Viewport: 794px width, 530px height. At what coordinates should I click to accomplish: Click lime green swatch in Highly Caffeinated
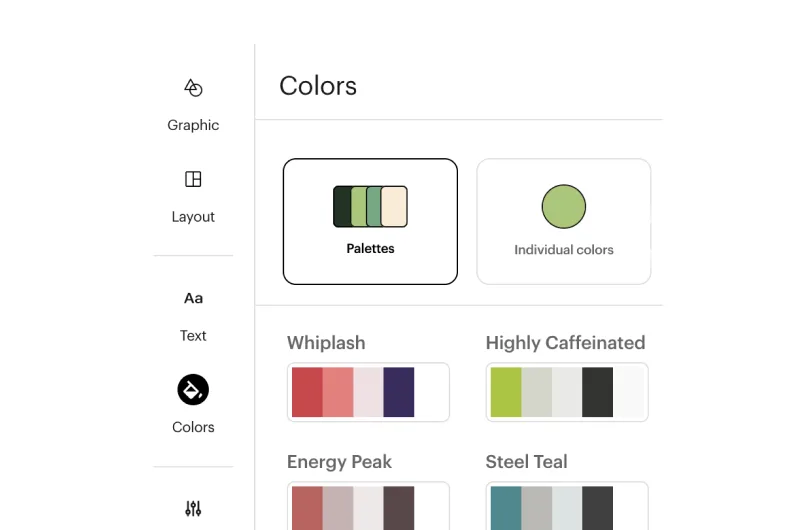(x=506, y=392)
